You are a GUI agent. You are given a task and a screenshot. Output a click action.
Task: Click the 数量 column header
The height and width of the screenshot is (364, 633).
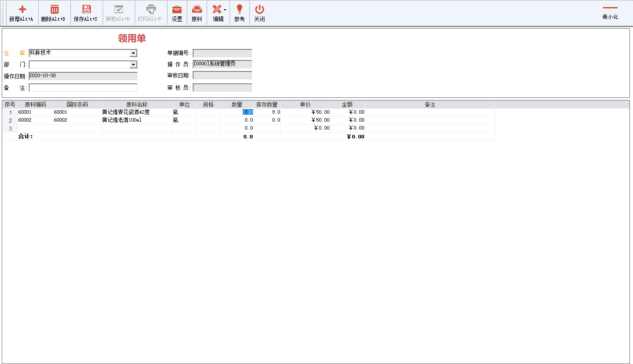(x=237, y=104)
